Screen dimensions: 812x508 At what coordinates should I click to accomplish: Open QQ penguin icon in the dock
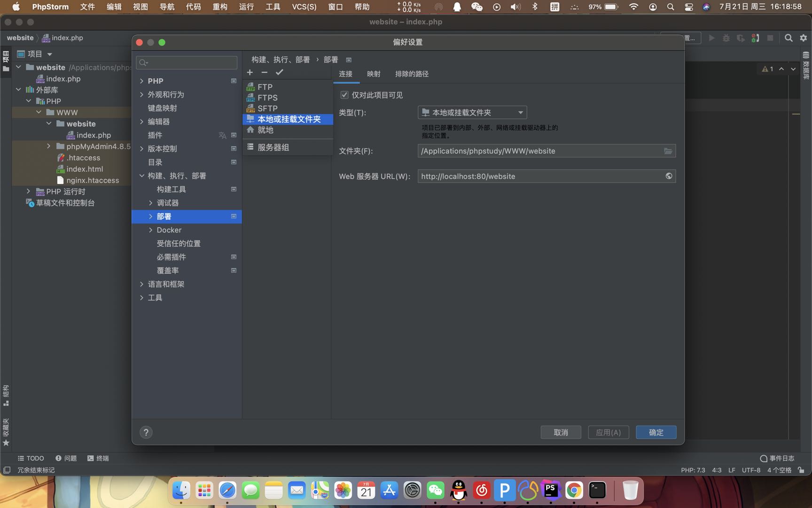click(x=459, y=491)
